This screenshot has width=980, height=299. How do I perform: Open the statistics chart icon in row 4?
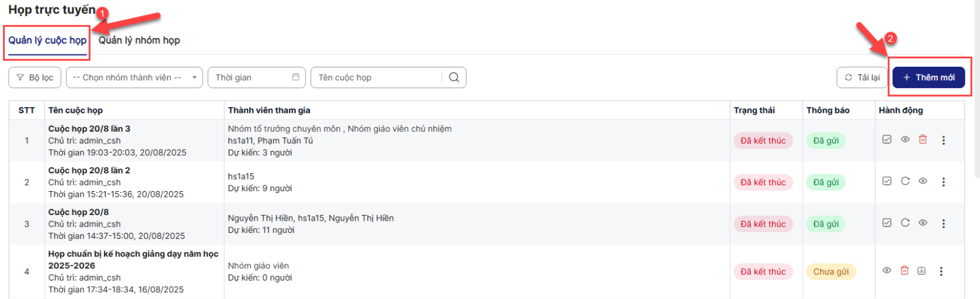click(x=921, y=271)
